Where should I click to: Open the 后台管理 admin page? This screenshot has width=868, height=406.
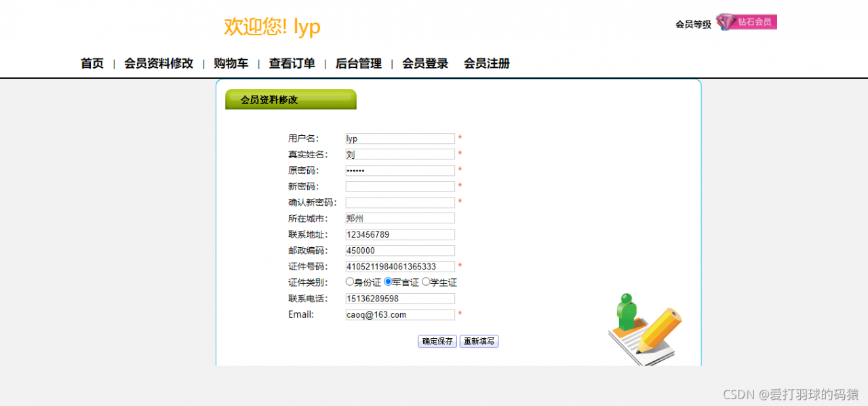(358, 63)
